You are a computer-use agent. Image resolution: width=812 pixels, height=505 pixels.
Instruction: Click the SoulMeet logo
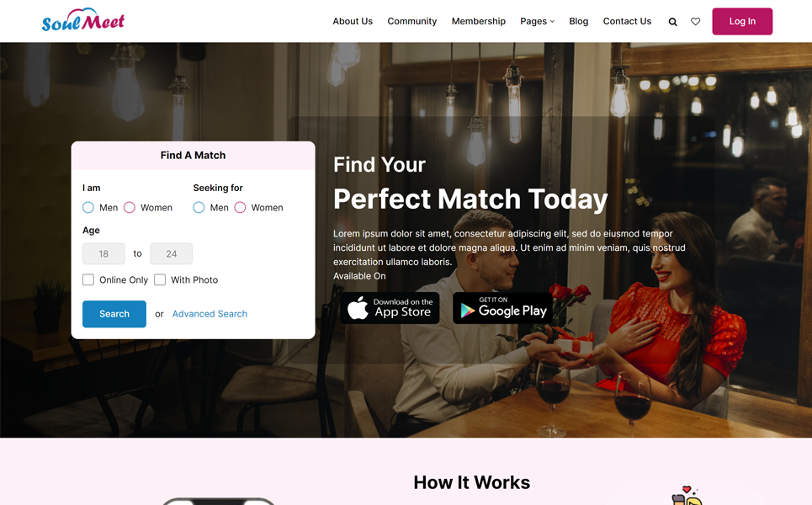[x=82, y=20]
